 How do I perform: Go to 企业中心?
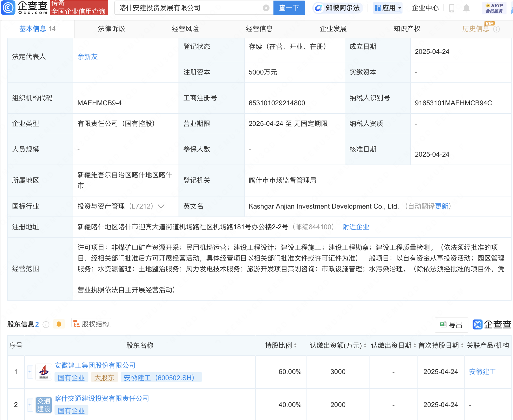pos(425,8)
